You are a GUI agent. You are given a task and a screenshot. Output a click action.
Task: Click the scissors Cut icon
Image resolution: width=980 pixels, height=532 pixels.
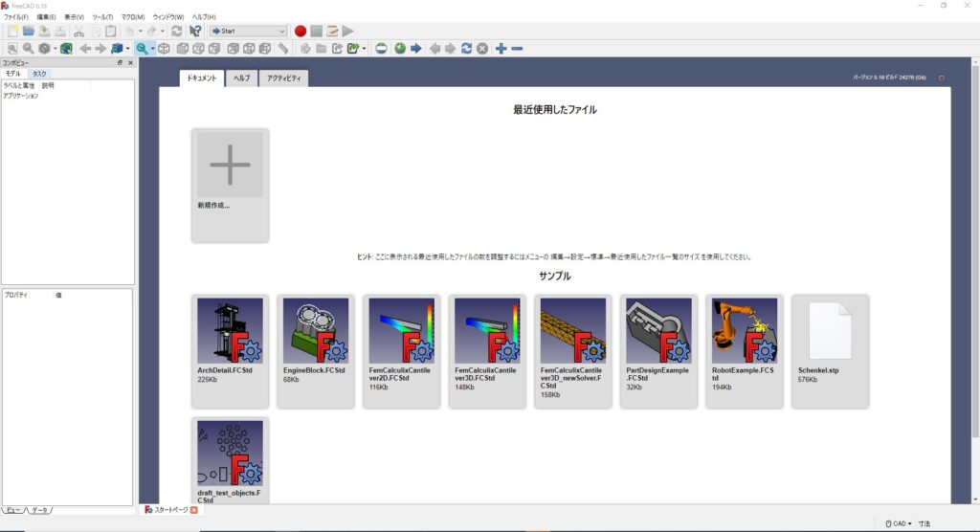click(x=78, y=32)
